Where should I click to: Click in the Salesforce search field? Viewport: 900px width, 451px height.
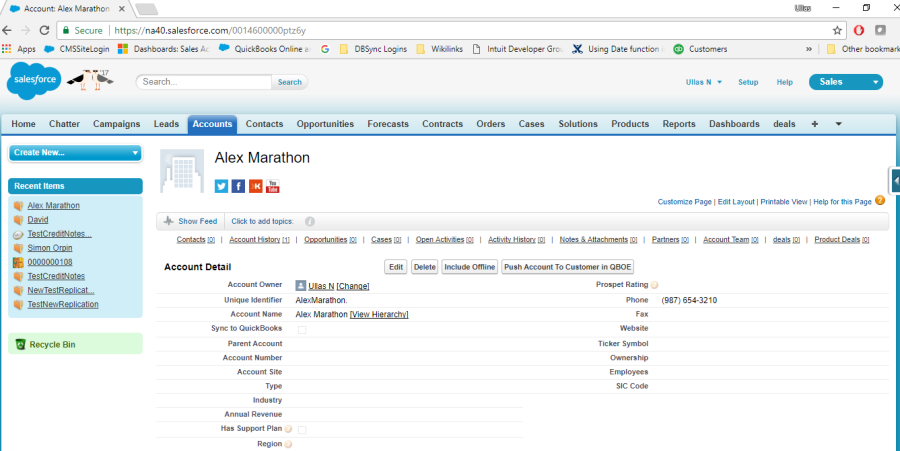click(x=204, y=82)
